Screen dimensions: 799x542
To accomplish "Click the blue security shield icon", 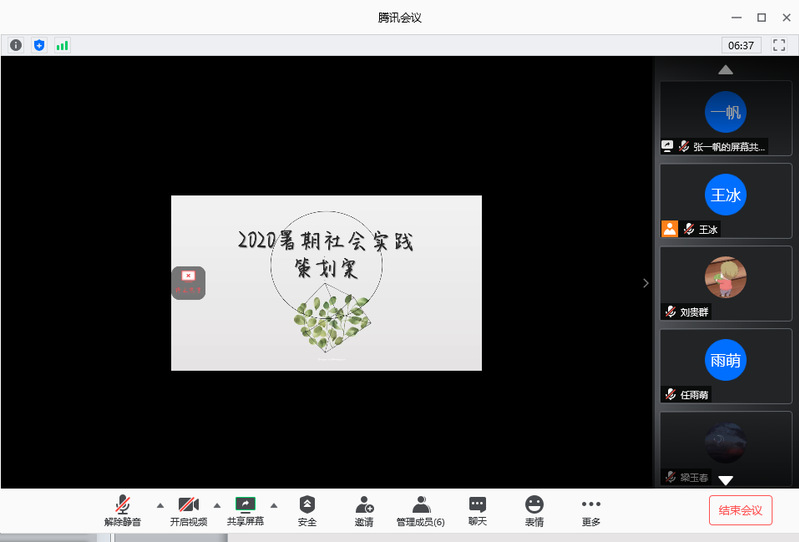I will click(x=39, y=45).
